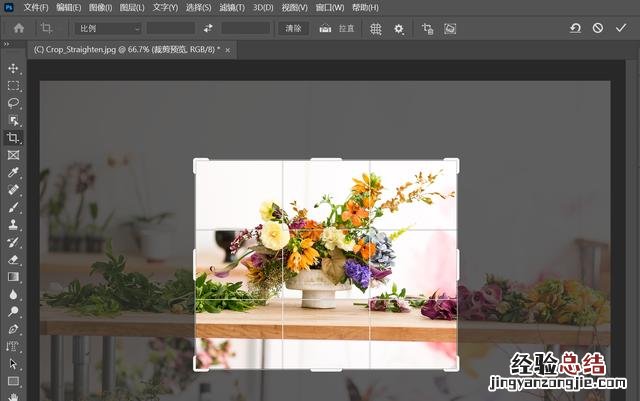Click the Straighten (拉直) level icon
The image size is (640, 401).
click(326, 29)
